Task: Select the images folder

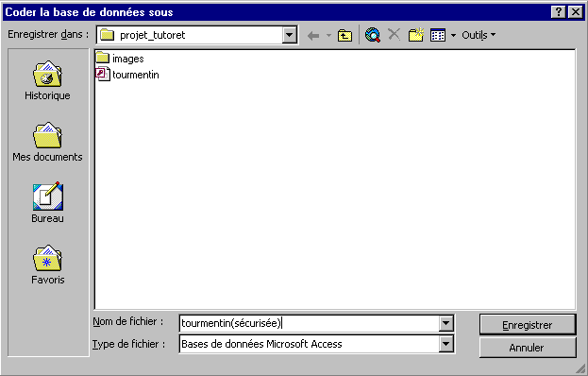Action: [120, 59]
